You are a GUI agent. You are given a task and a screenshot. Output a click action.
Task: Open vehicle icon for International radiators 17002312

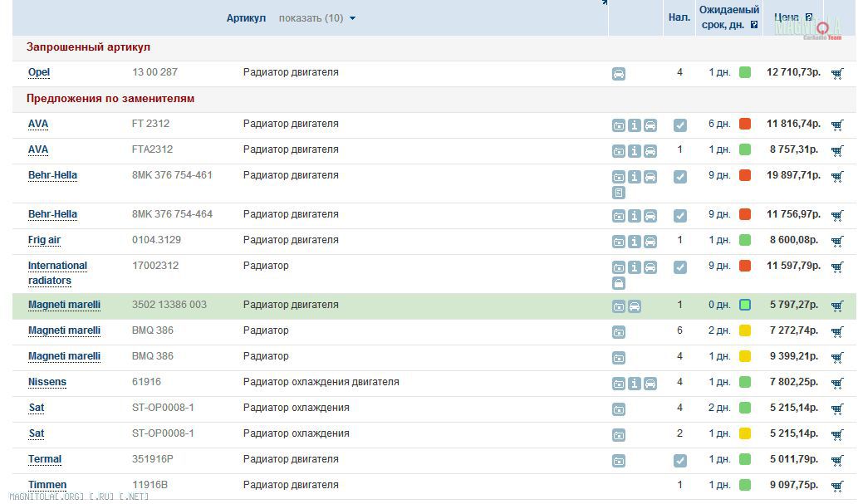(650, 267)
